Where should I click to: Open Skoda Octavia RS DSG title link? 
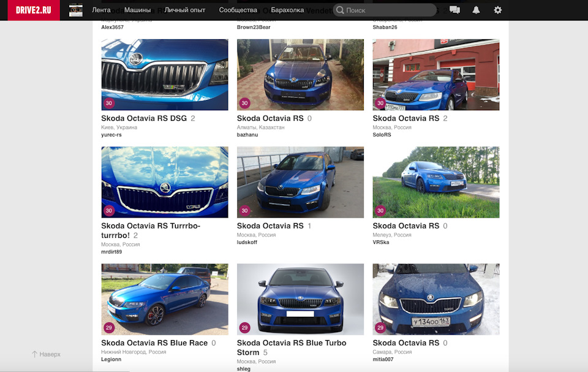coord(144,118)
